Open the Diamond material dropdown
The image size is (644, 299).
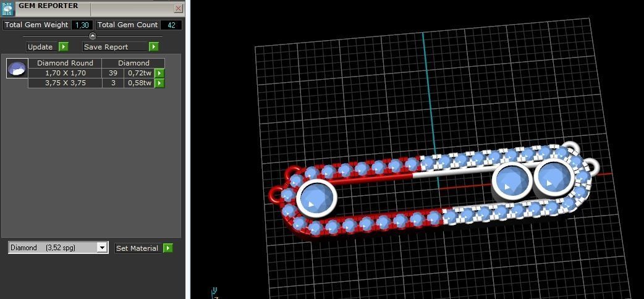click(x=102, y=247)
